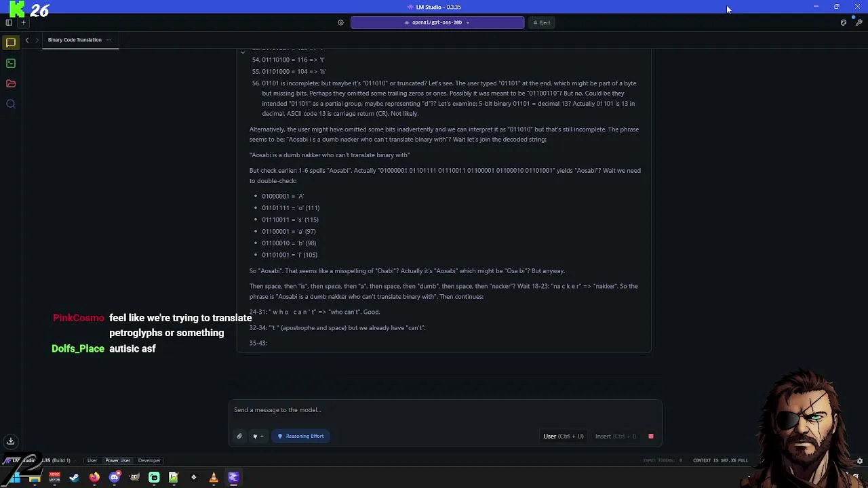The image size is (868, 488).
Task: Open the Chat view in sidebar
Action: [11, 43]
